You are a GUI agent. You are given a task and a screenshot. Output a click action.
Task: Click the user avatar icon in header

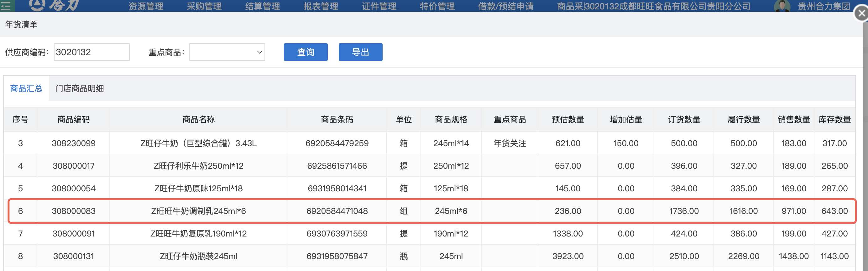[x=782, y=6]
